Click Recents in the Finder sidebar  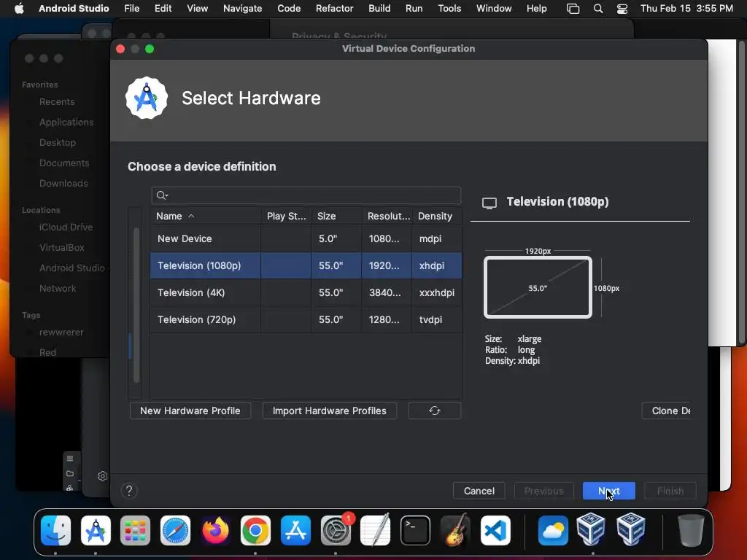click(57, 101)
